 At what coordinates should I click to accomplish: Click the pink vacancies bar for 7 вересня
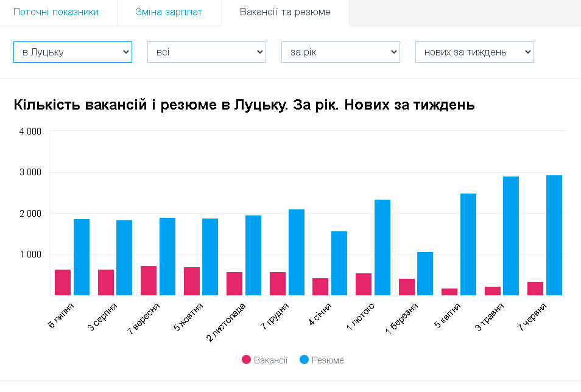pos(149,281)
